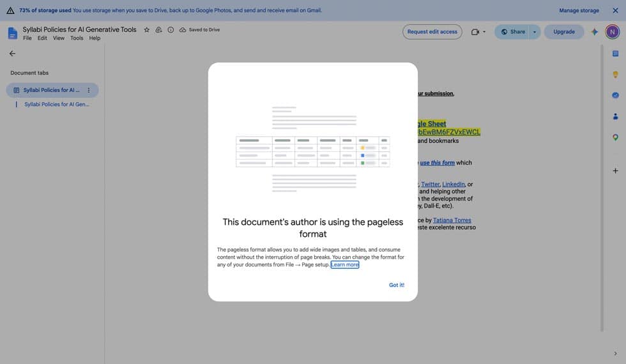Open Google Keep in side panel

pos(615,75)
